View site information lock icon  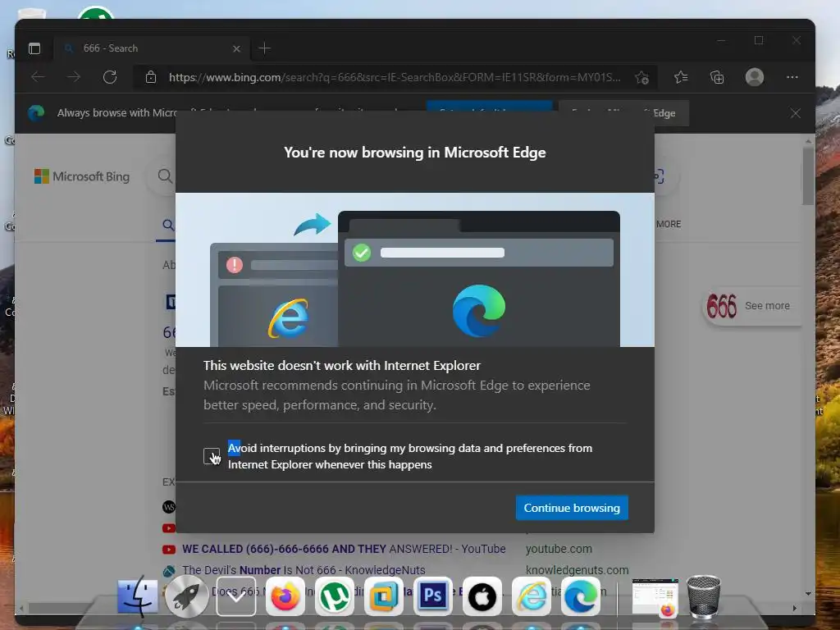point(151,77)
